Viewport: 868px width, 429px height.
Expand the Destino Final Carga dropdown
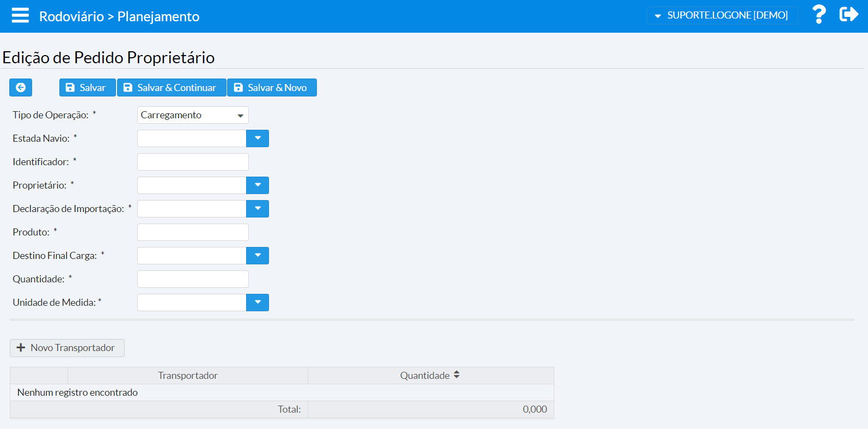258,256
